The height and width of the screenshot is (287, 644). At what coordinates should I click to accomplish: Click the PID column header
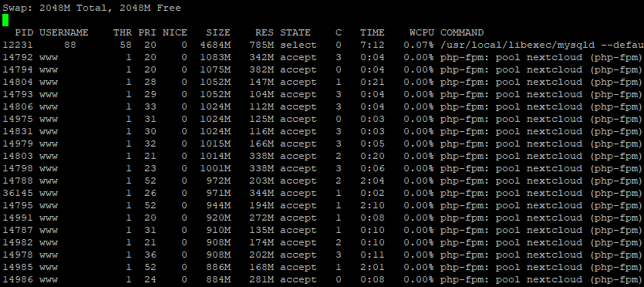tap(24, 32)
